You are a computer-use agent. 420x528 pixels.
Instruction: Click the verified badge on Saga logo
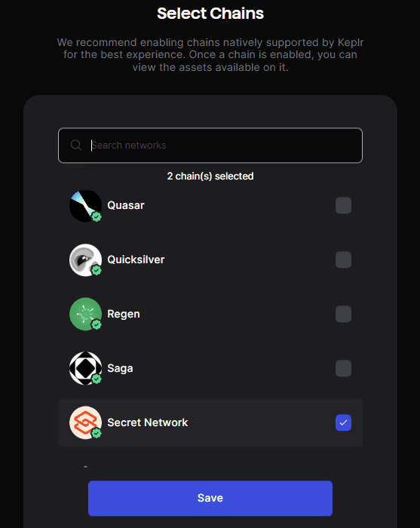97,379
